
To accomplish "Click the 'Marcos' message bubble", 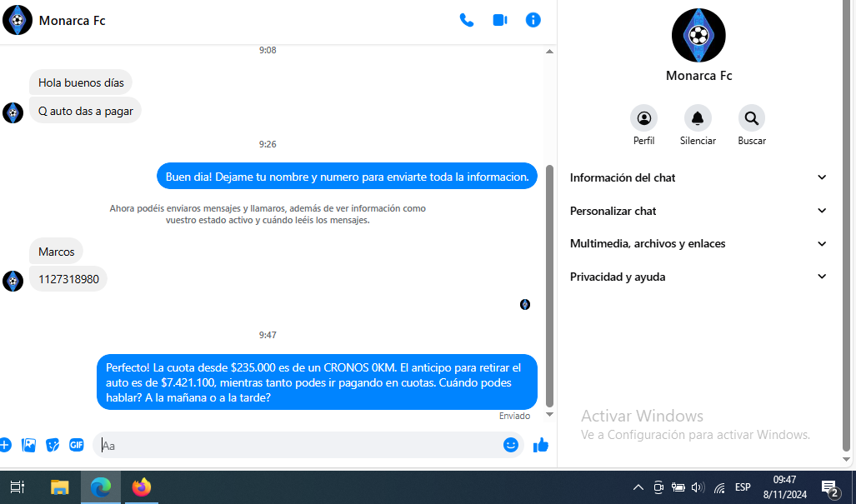I will pyautogui.click(x=56, y=252).
